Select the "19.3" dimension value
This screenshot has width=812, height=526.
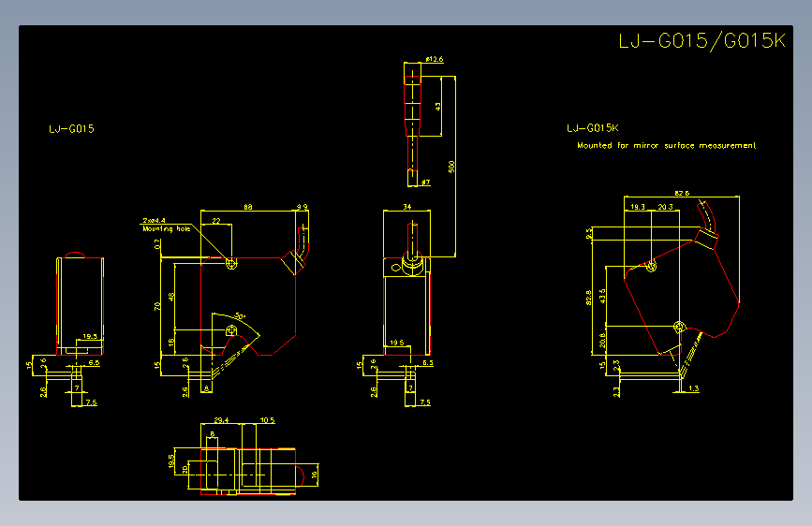638,207
